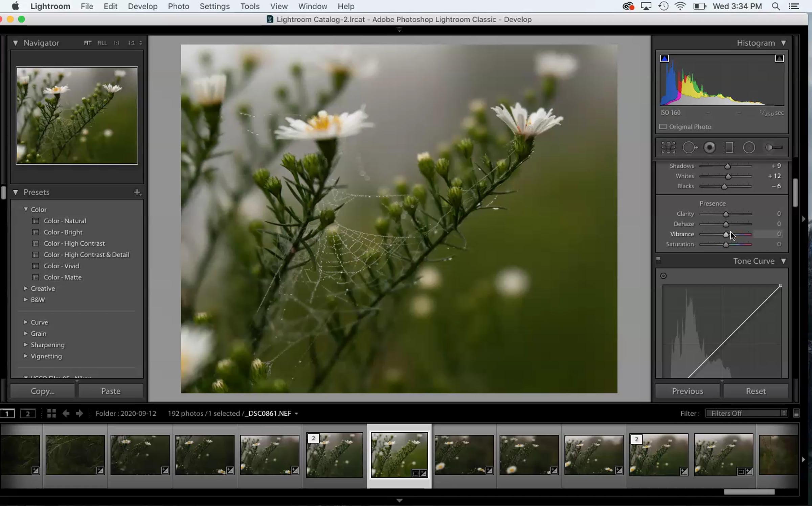
Task: Open Grid view from filmstrip bar
Action: (x=51, y=413)
